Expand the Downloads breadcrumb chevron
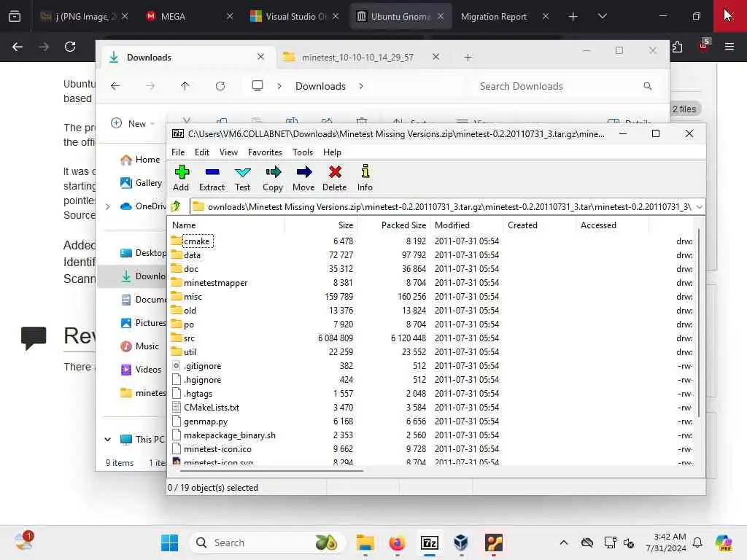Image resolution: width=747 pixels, height=560 pixels. click(361, 86)
